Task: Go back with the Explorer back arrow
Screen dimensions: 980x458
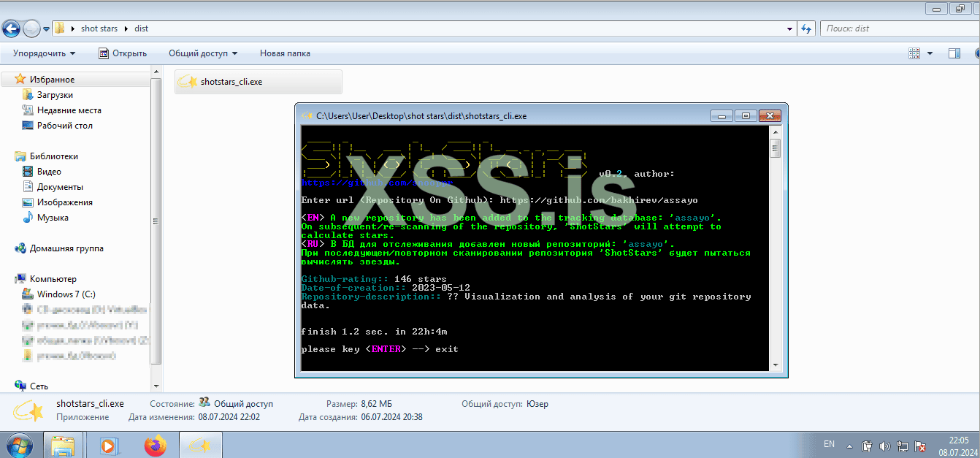Action: point(11,28)
